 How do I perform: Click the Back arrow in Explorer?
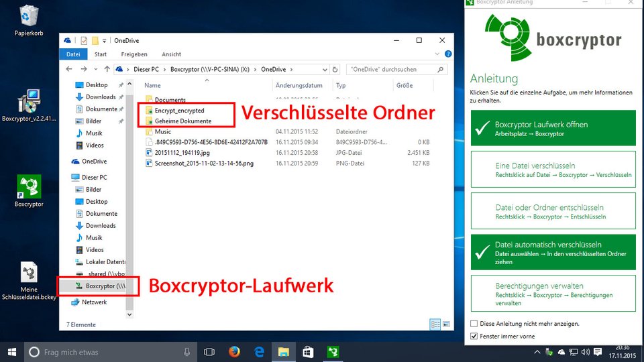coord(69,69)
